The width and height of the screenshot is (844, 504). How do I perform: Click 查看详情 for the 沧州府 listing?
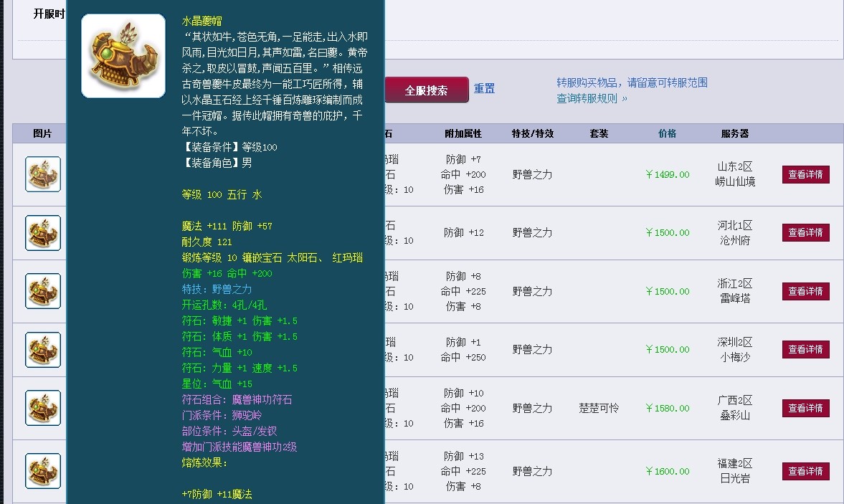click(805, 233)
